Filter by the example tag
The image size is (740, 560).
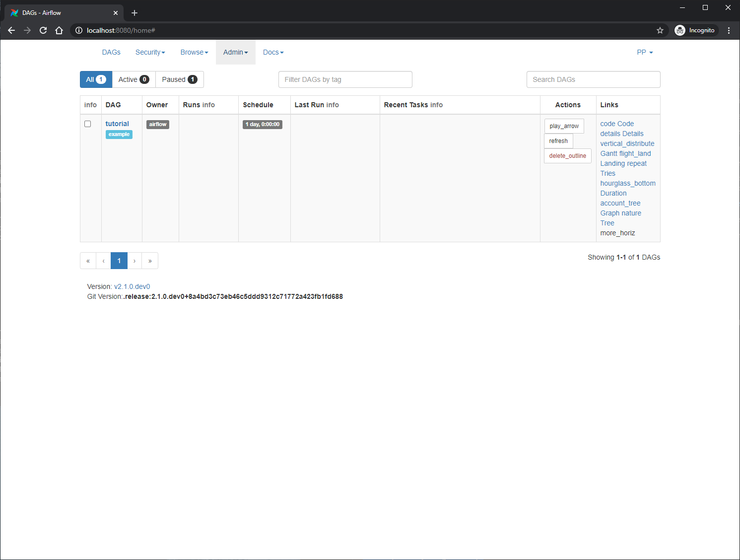[119, 135]
